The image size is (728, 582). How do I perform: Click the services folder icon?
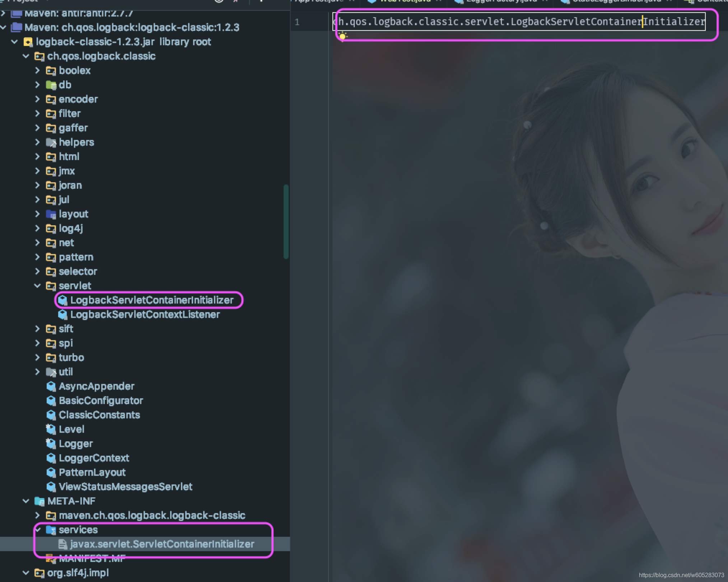pyautogui.click(x=51, y=530)
